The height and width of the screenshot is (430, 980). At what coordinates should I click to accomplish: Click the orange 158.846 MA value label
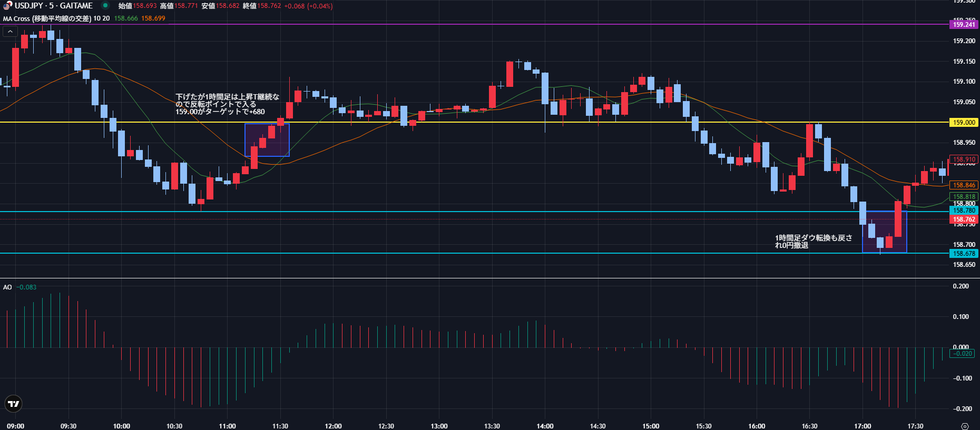pyautogui.click(x=964, y=185)
